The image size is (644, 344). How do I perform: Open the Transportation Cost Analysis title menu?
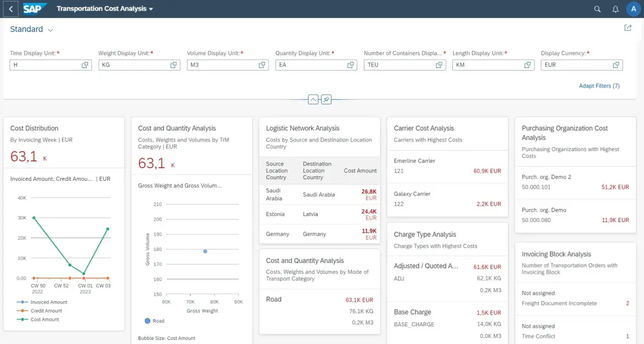point(105,9)
